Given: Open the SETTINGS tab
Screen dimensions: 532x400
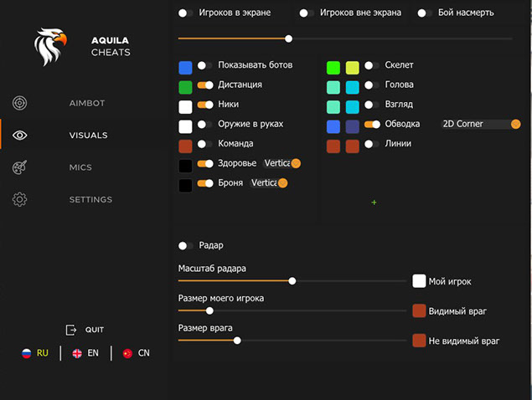Looking at the screenshot, I should [x=90, y=200].
